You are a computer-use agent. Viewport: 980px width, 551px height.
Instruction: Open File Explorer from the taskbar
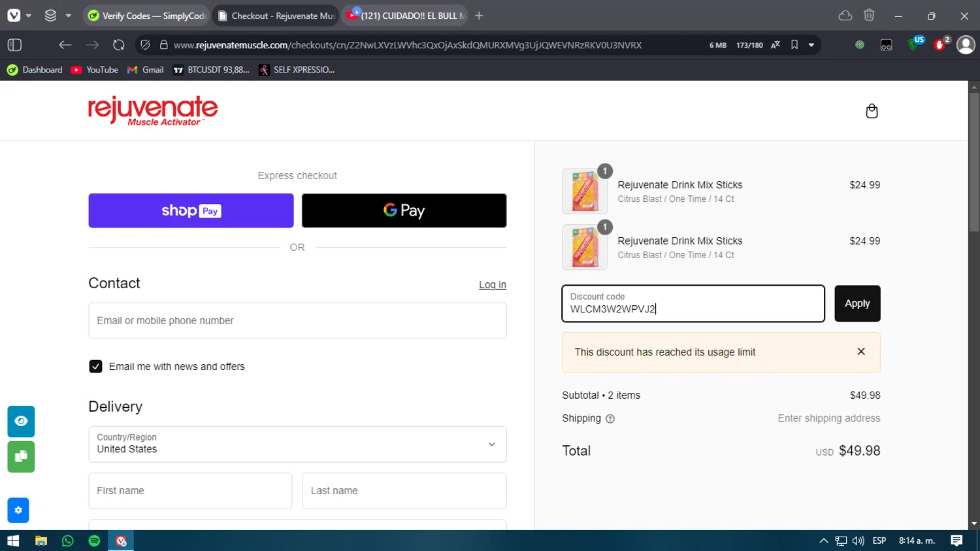pyautogui.click(x=41, y=541)
